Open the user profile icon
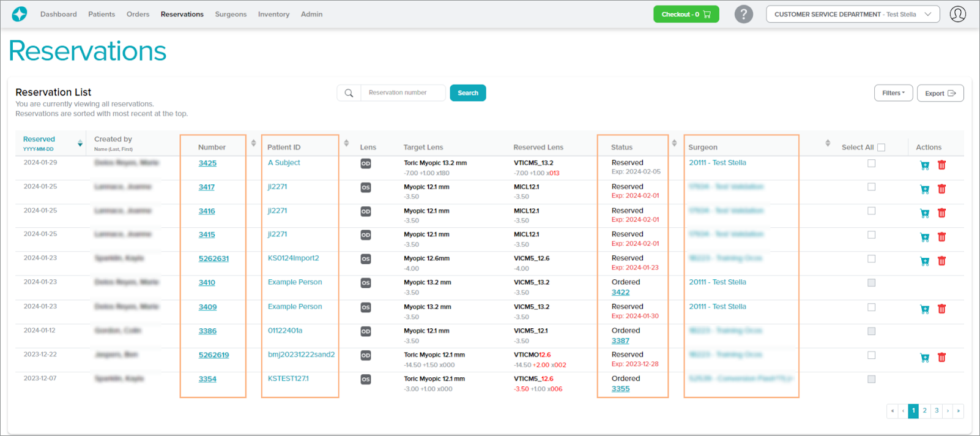 (957, 14)
